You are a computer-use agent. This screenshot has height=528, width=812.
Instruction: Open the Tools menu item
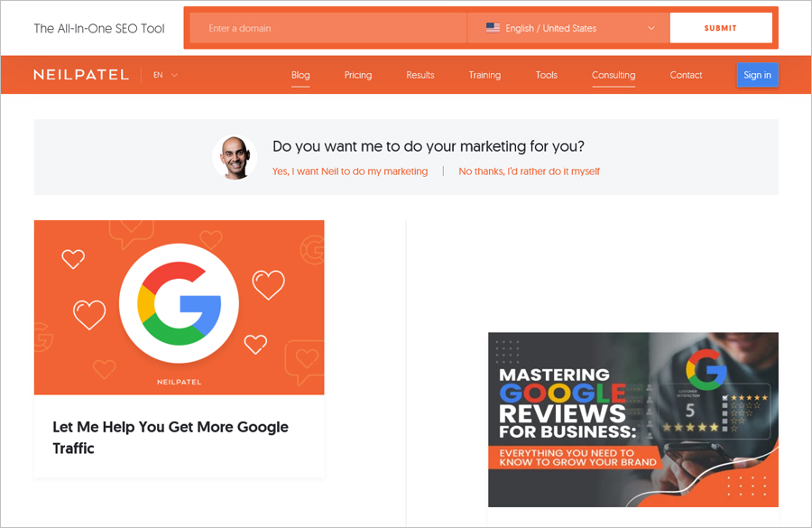pyautogui.click(x=547, y=75)
